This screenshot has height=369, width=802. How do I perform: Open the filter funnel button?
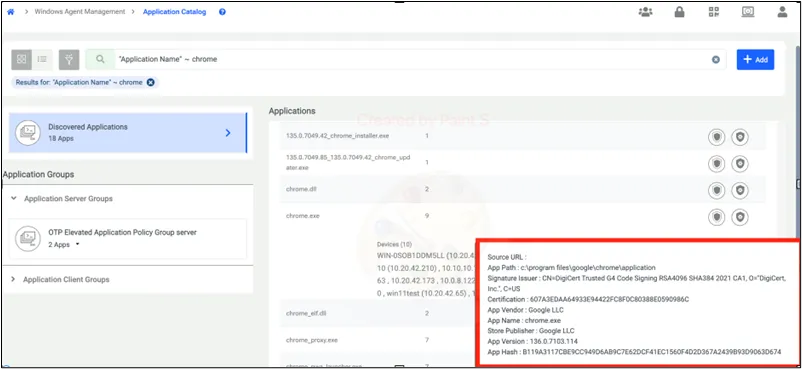[69, 60]
